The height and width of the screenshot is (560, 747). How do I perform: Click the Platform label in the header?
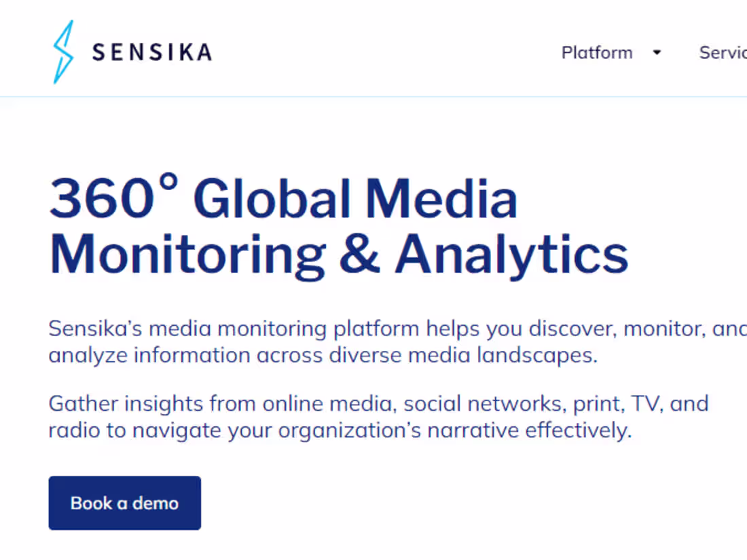click(x=597, y=52)
